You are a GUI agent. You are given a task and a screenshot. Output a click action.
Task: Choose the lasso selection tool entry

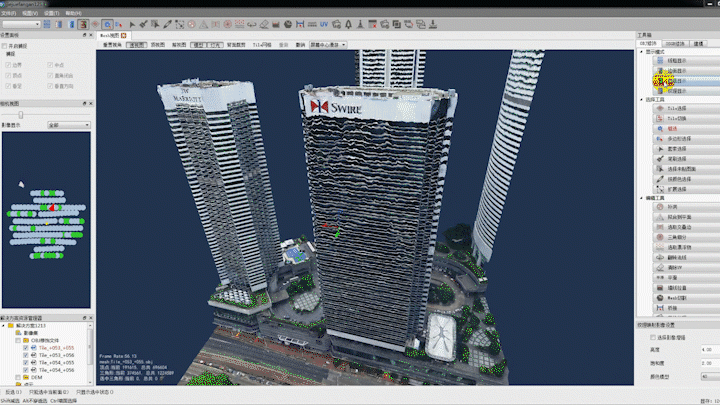coord(686,149)
